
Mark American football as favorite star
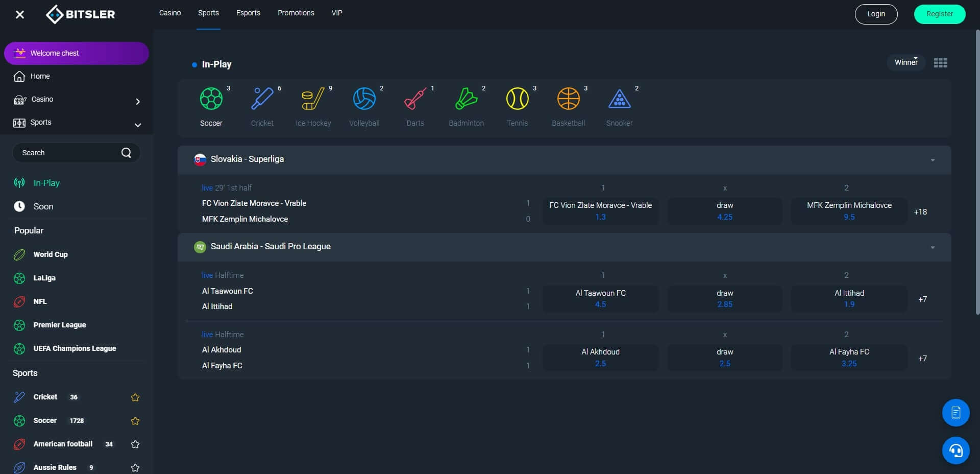click(x=135, y=444)
